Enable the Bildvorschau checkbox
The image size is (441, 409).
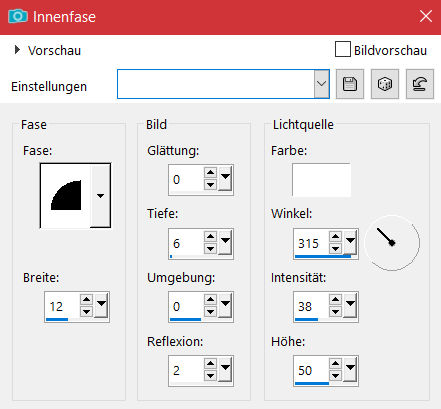[343, 49]
